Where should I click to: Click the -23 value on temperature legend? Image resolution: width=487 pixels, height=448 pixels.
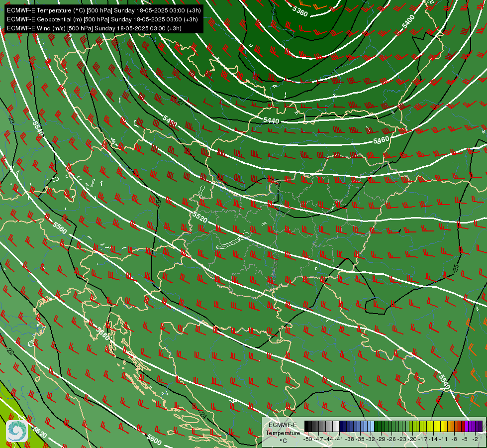click(x=402, y=439)
